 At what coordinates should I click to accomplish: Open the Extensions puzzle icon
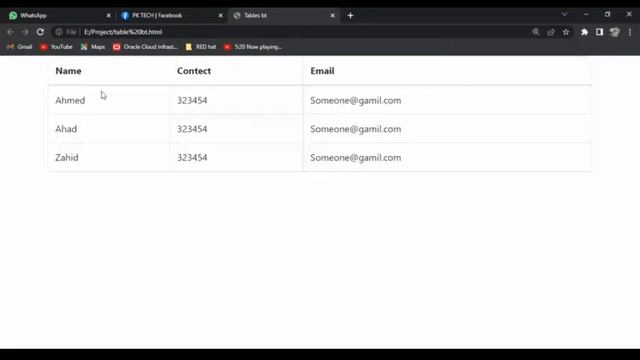tap(584, 32)
